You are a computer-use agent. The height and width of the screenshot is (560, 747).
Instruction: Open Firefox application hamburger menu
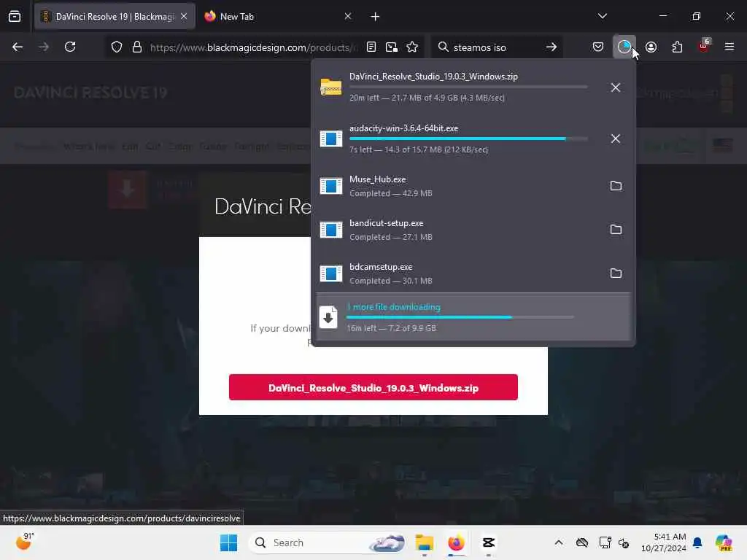point(729,47)
